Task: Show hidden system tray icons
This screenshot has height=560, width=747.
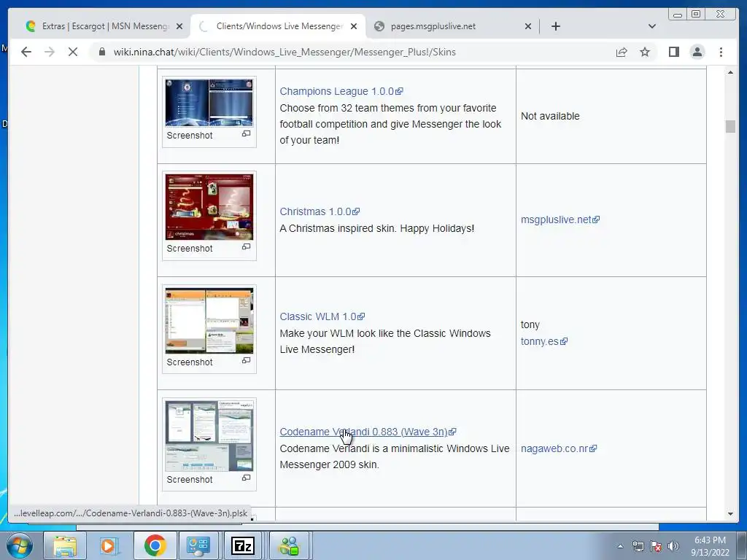Action: (x=620, y=546)
